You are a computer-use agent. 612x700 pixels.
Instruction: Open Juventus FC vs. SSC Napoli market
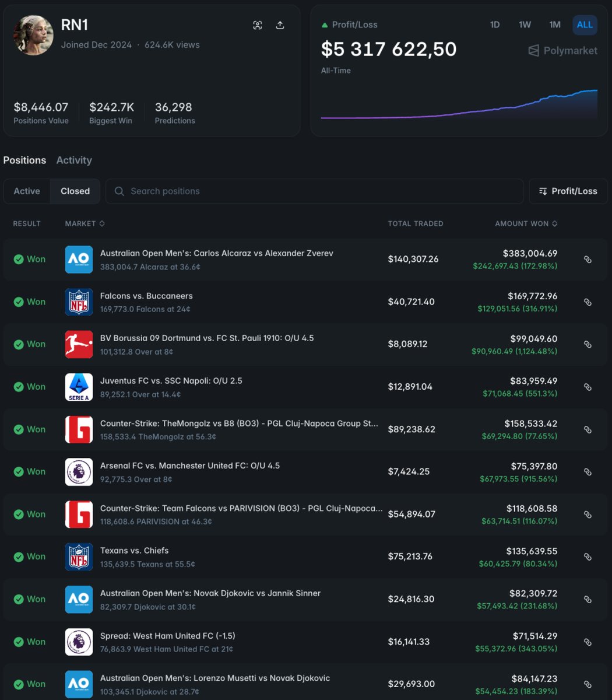tap(171, 380)
